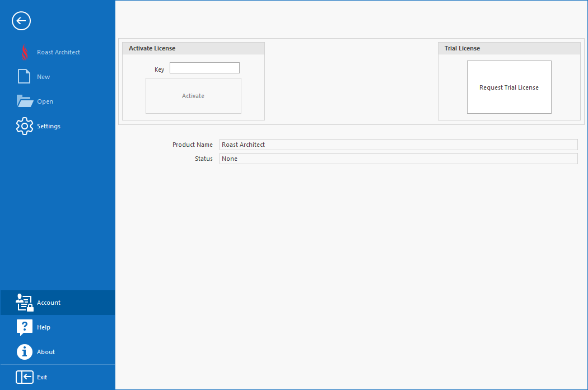The width and height of the screenshot is (588, 390).
Task: Select the Exit menu label
Action: [42, 377]
